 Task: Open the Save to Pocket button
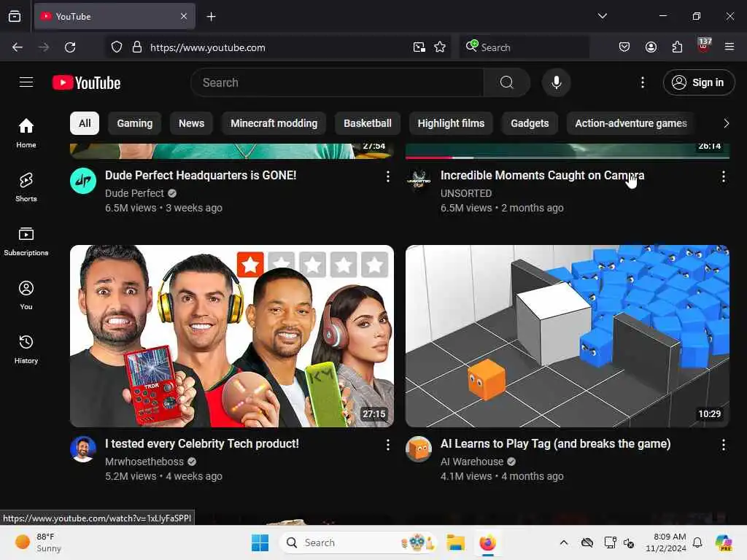coord(624,47)
